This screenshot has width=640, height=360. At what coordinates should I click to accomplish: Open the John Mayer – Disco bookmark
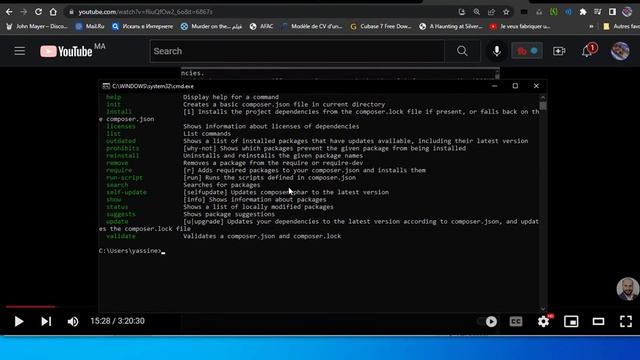pos(37,26)
